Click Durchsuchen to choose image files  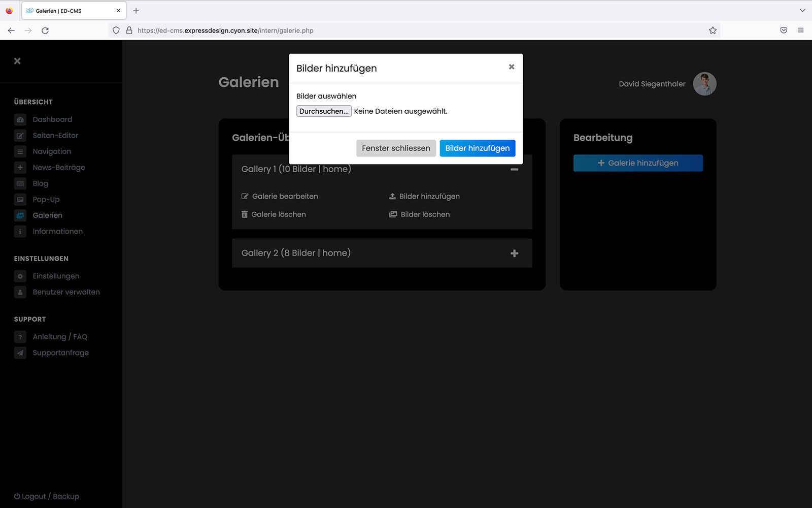pyautogui.click(x=324, y=111)
